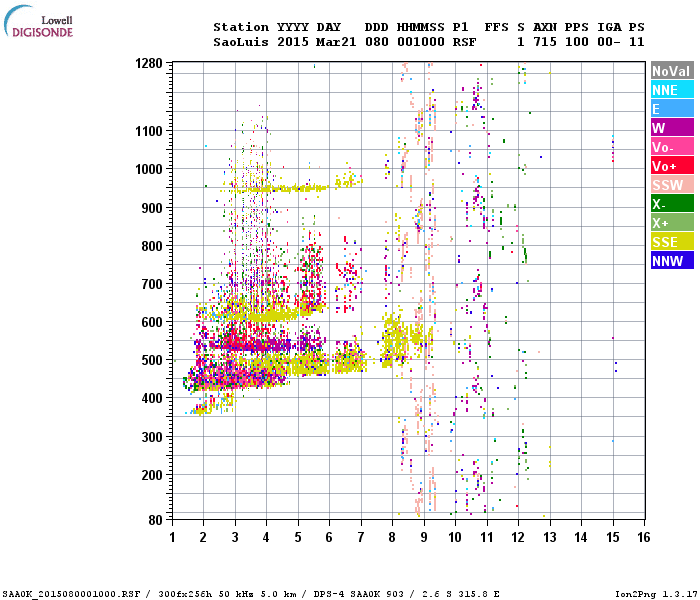The image size is (700, 600).
Task: Select the E light blue legend swatch
Action: [672, 109]
